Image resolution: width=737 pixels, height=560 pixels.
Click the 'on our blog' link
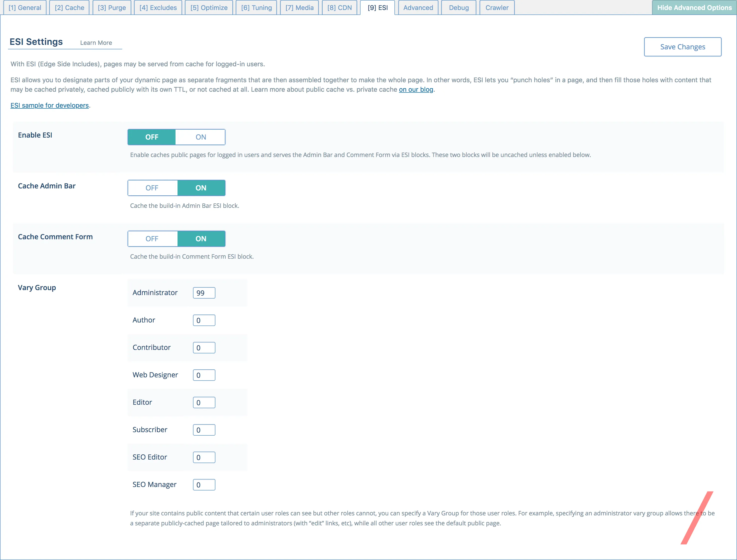pyautogui.click(x=416, y=89)
